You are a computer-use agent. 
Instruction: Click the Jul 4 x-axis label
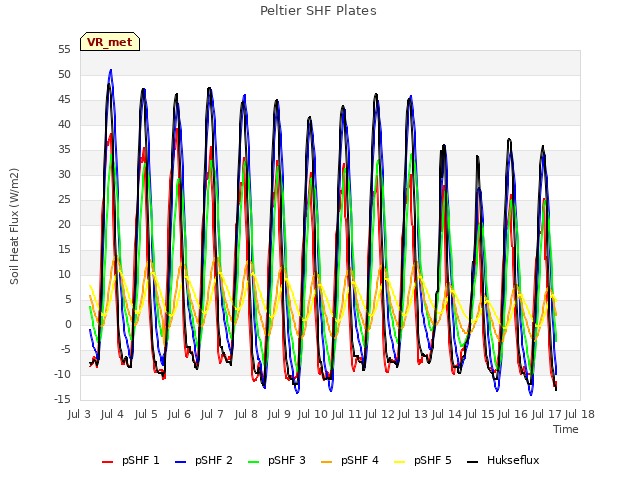tap(112, 414)
